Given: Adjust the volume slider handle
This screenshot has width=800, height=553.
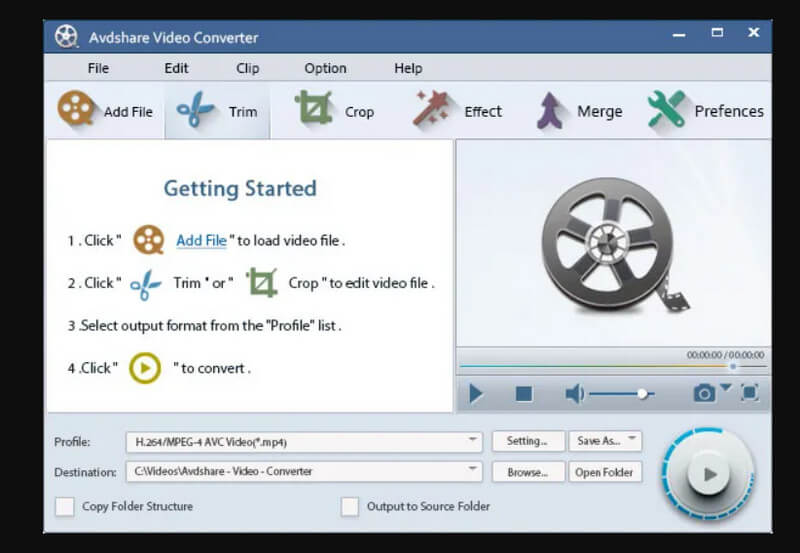Looking at the screenshot, I should (642, 394).
